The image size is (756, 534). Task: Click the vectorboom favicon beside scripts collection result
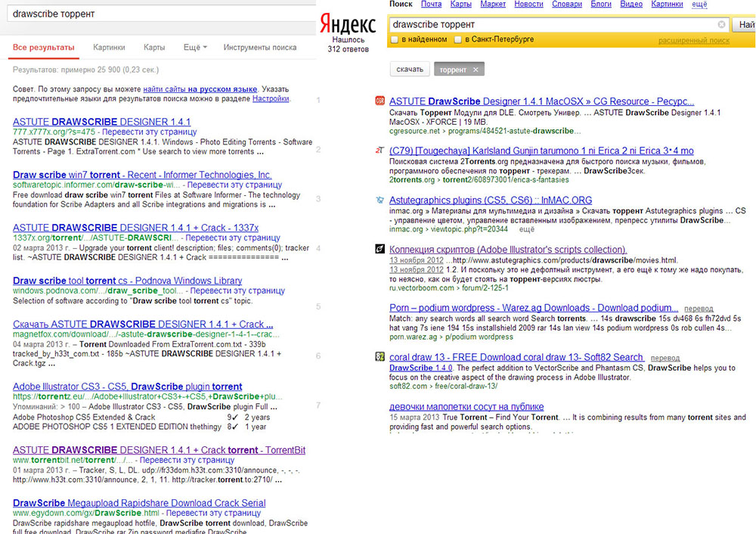coord(380,249)
